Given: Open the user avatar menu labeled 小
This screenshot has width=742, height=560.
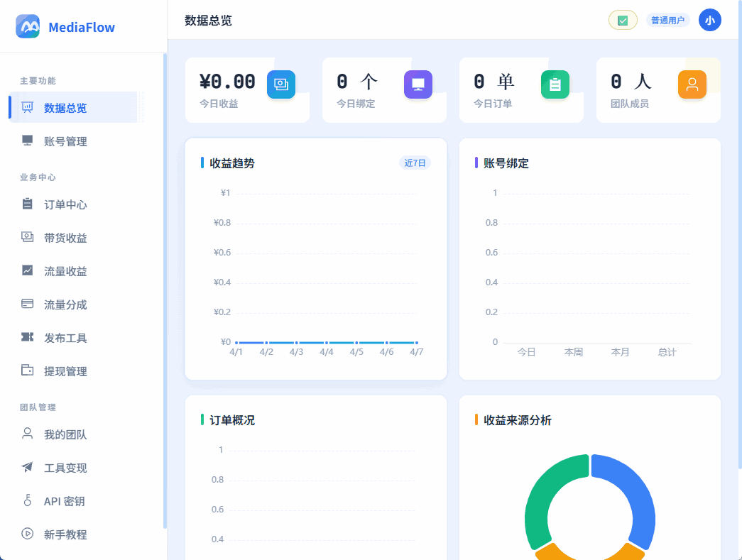Looking at the screenshot, I should click(709, 20).
